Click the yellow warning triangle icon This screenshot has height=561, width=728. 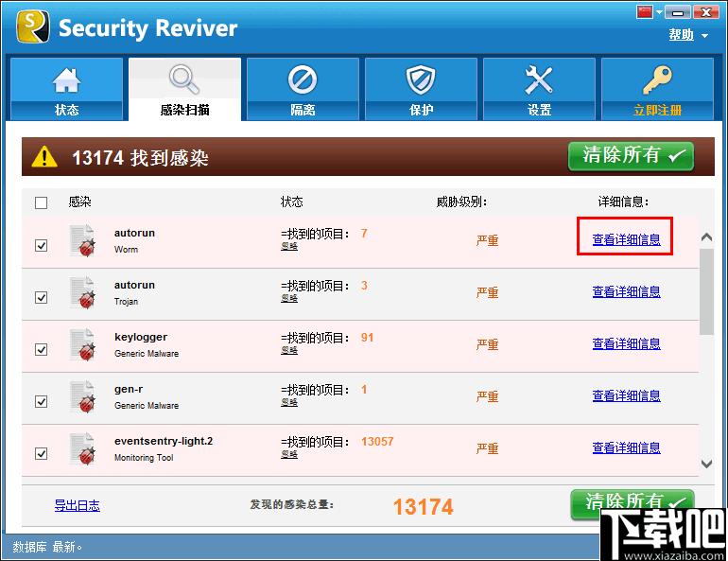[x=44, y=156]
